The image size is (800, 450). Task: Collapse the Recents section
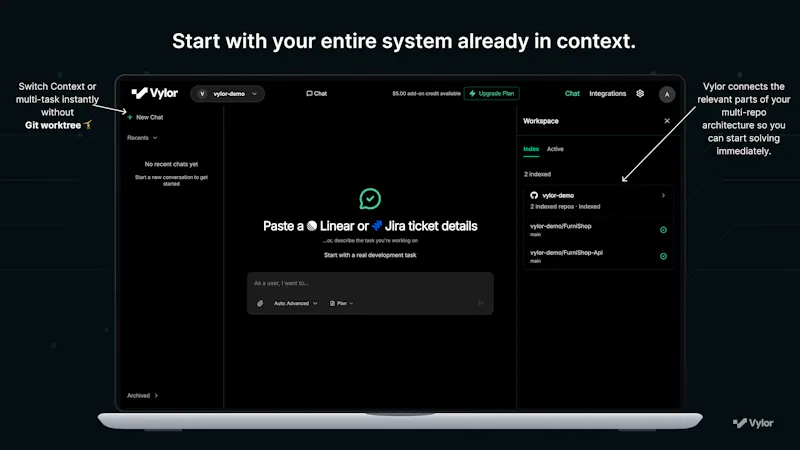142,138
